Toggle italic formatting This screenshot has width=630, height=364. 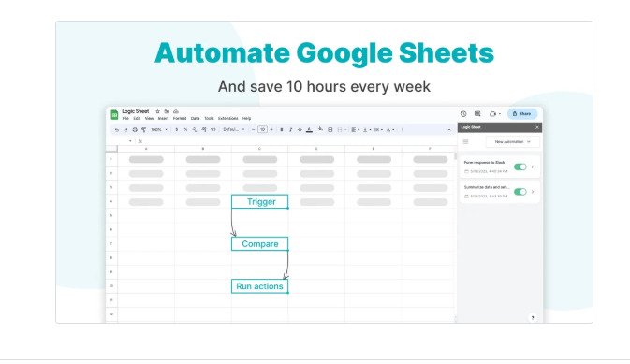[290, 130]
